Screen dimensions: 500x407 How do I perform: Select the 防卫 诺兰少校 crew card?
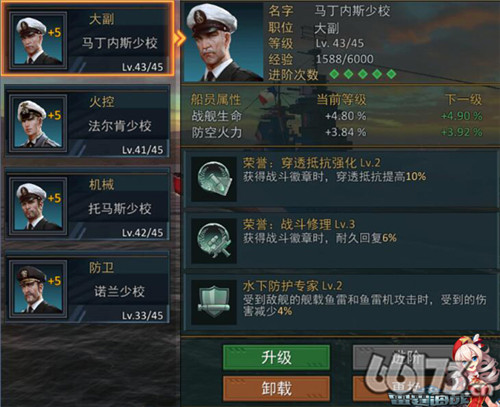(87, 287)
